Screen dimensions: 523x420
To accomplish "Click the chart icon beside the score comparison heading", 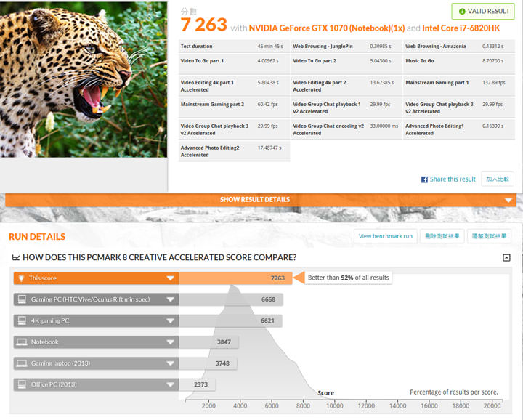I will [x=16, y=257].
